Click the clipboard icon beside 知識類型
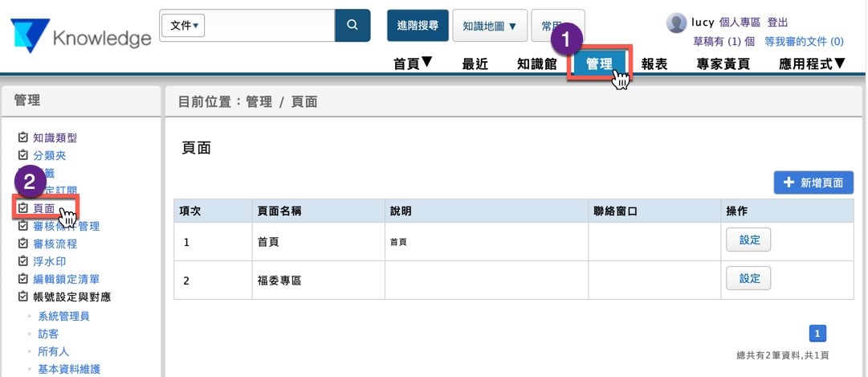 [22, 138]
